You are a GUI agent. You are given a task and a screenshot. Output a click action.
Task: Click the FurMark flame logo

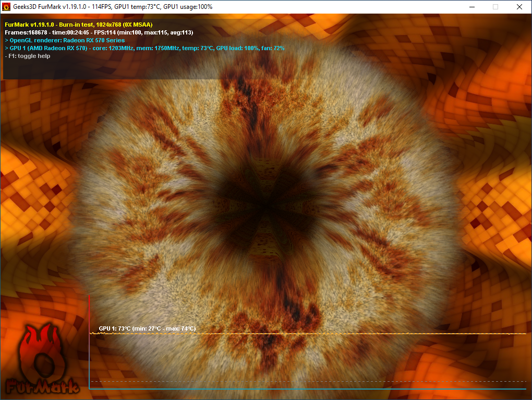click(x=42, y=359)
